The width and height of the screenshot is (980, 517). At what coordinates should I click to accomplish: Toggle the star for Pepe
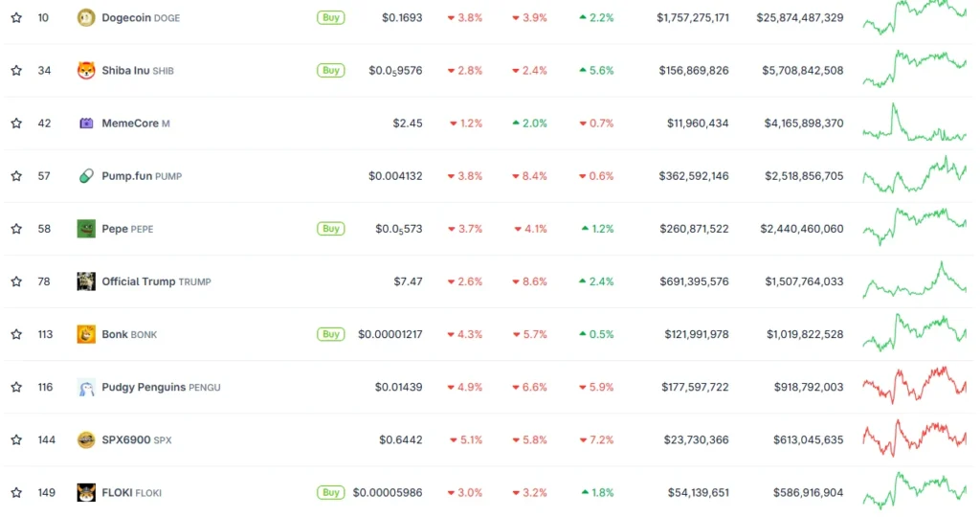coord(16,229)
